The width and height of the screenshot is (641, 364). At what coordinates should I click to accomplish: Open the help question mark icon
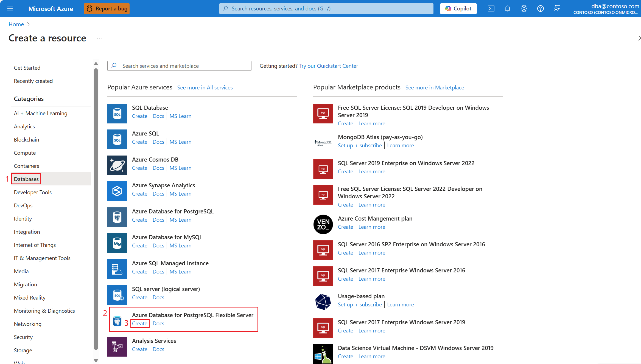pyautogui.click(x=540, y=8)
